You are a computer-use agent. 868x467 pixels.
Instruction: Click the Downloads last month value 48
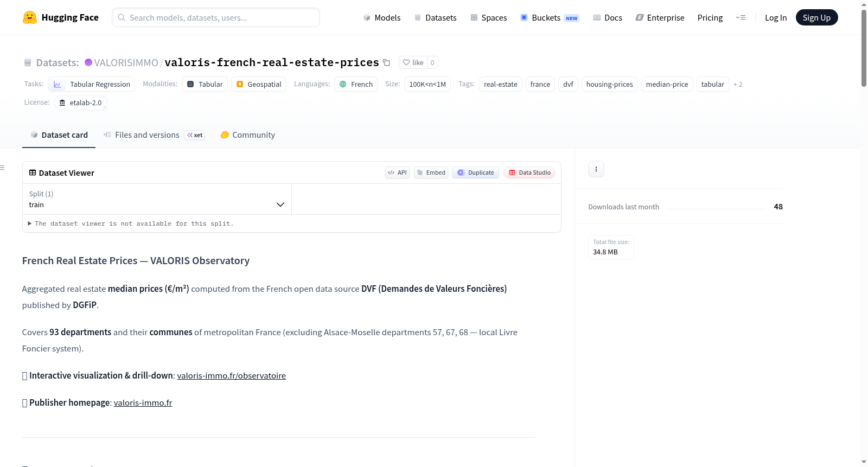pyautogui.click(x=778, y=207)
